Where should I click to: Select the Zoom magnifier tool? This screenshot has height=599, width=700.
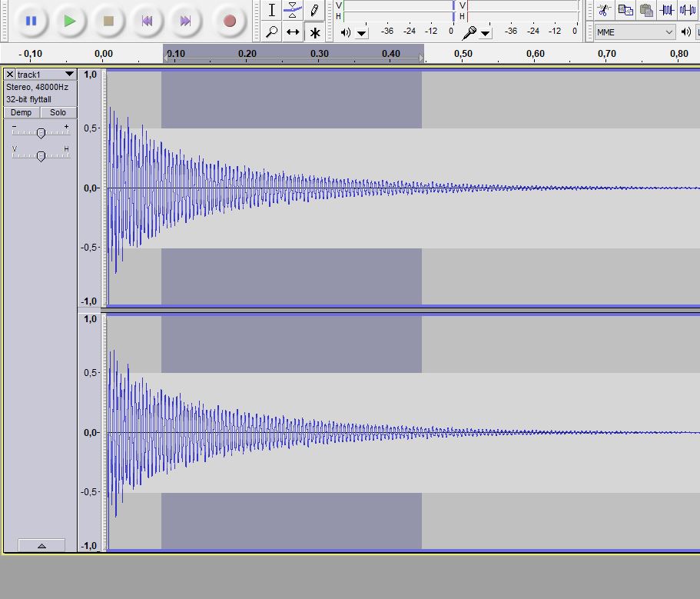271,32
